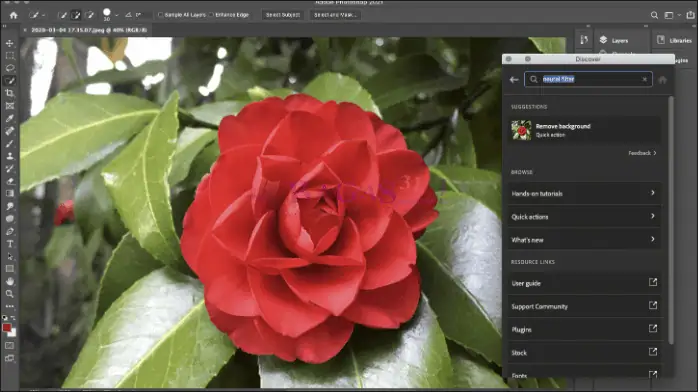698x392 pixels.
Task: Select the Path Selection tool
Action: pos(9,256)
